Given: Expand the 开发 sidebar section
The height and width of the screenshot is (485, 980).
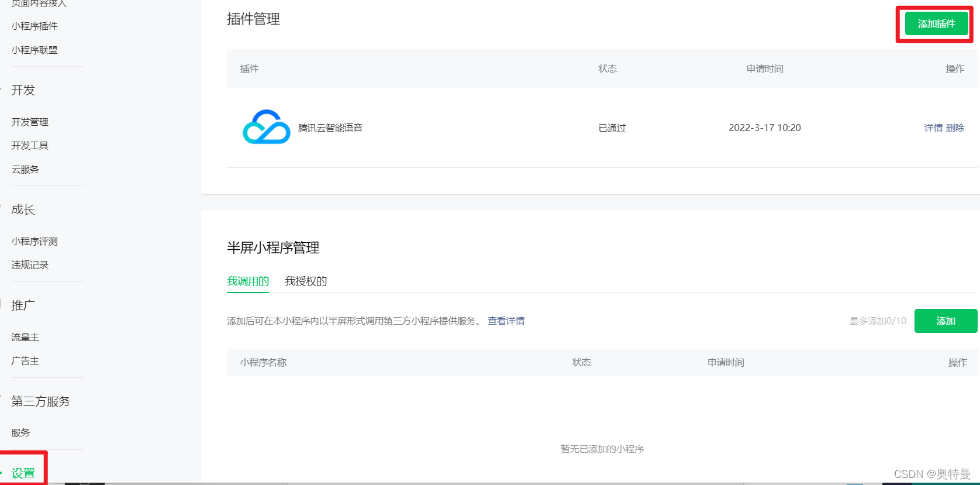Looking at the screenshot, I should [23, 90].
